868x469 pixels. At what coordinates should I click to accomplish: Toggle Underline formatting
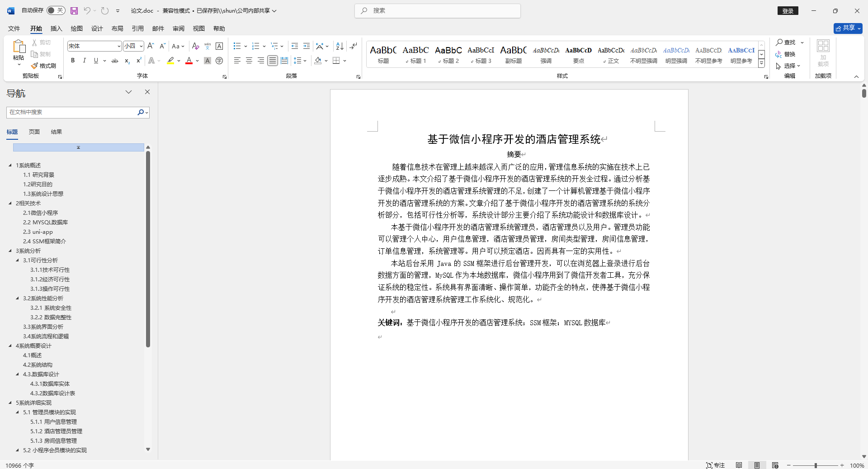point(96,60)
